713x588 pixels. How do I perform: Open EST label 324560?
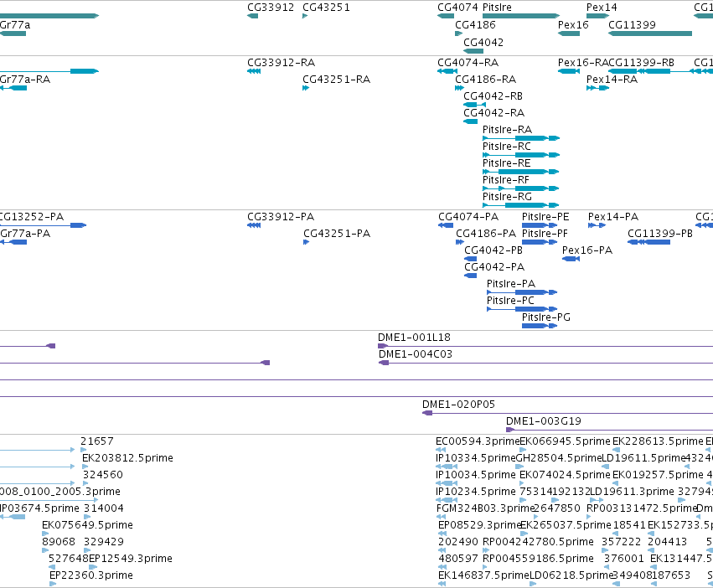(x=103, y=475)
